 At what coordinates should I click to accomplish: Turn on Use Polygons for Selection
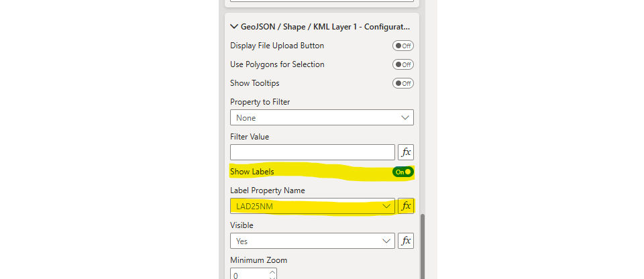pyautogui.click(x=402, y=64)
